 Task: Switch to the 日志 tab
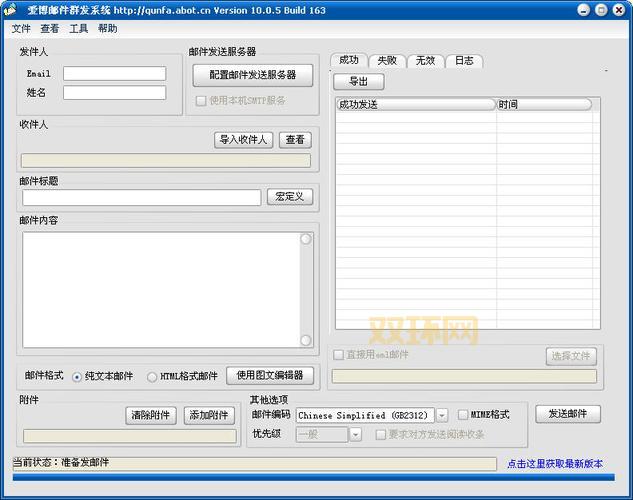click(464, 61)
